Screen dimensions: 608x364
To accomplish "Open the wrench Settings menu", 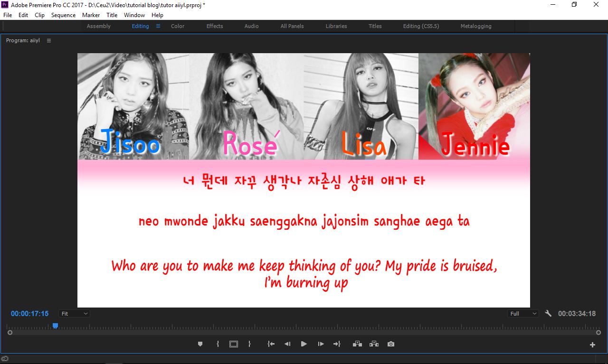I will pyautogui.click(x=548, y=313).
